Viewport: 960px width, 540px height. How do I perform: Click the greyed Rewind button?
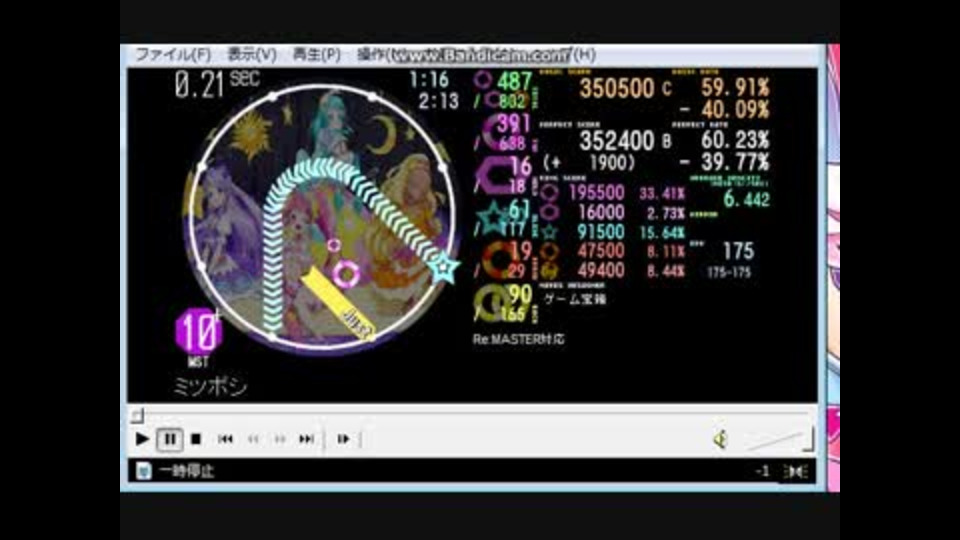click(x=253, y=439)
